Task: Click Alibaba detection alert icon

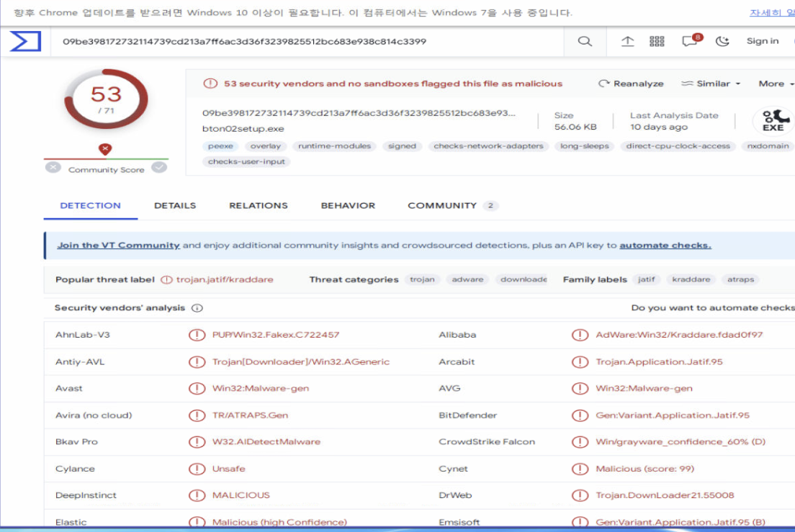Action: click(x=580, y=335)
